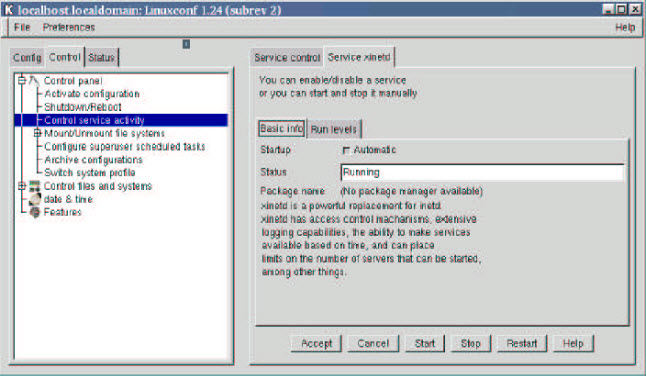
Task: Expand Mount/Unmount file systems node
Action: tap(37, 133)
